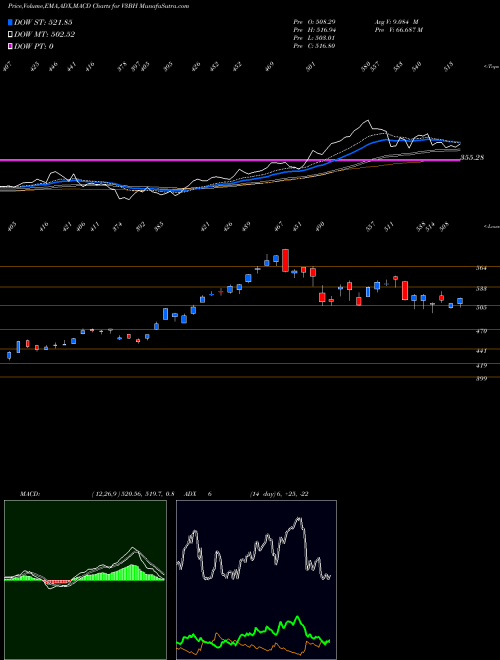Click the 'Pre L: 508.01' value
The image size is (500, 660).
pyautogui.click(x=314, y=38)
